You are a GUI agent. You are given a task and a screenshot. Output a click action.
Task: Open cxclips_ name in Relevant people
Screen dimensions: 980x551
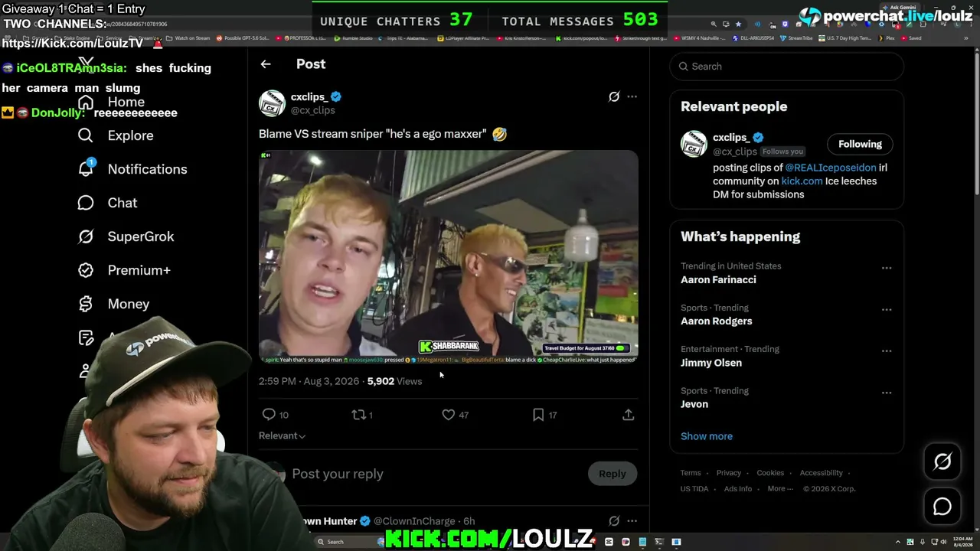731,138
